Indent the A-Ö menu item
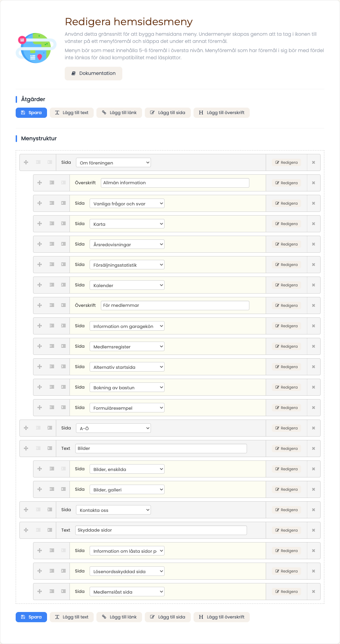This screenshot has height=644, width=340. click(50, 428)
